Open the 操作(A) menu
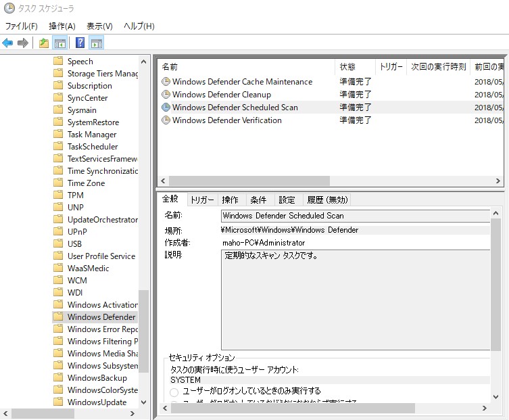Viewport: 509px width, 420px height. [x=62, y=26]
